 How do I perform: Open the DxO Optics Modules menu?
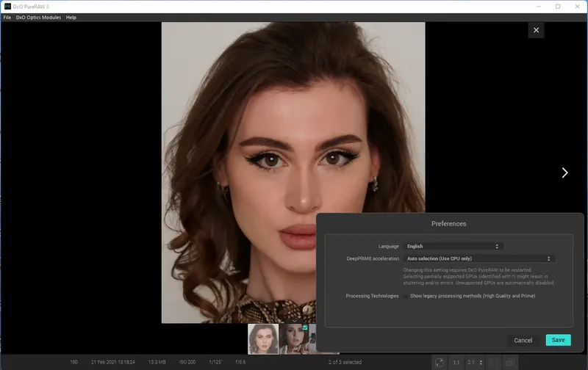click(37, 17)
